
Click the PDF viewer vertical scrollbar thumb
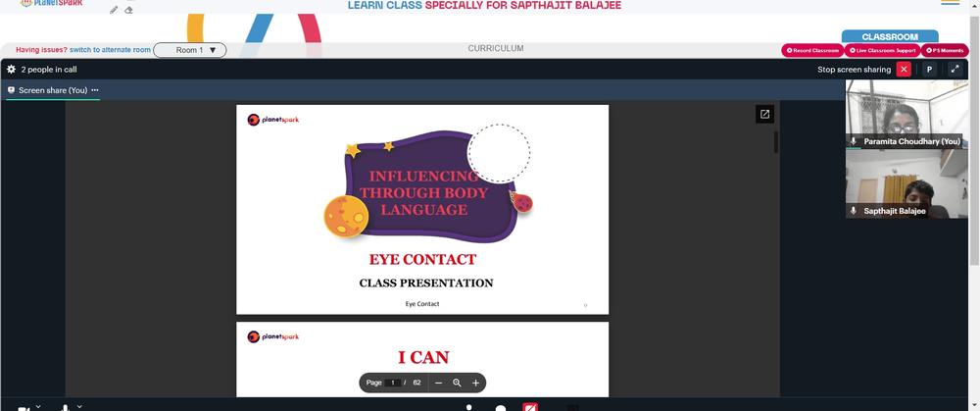pyautogui.click(x=776, y=142)
